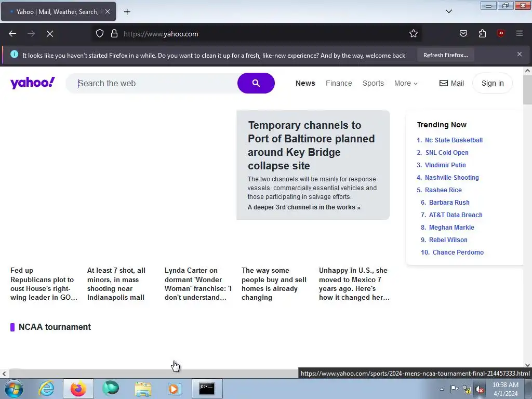532x399 pixels.
Task: Dismiss the Firefox refresh notification bar
Action: (x=520, y=54)
